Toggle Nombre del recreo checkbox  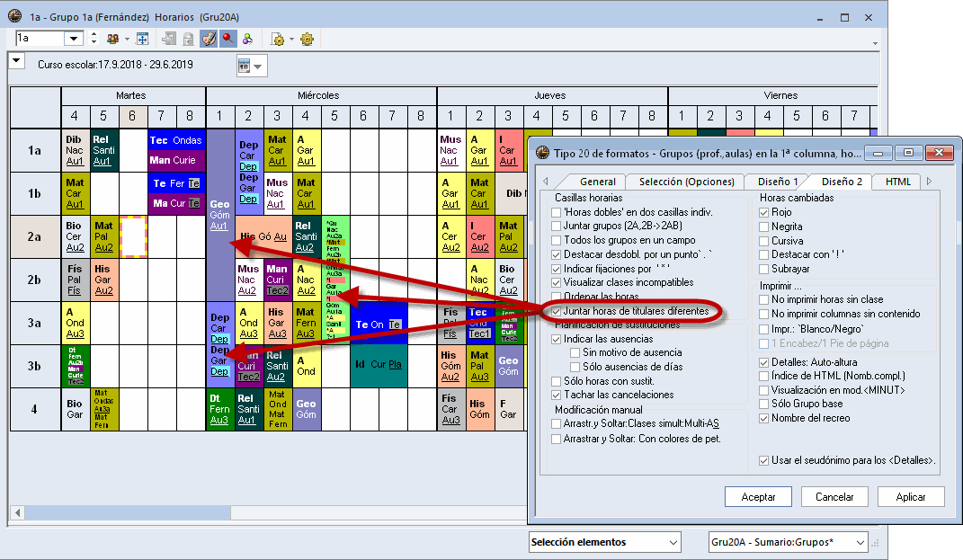[x=764, y=419]
